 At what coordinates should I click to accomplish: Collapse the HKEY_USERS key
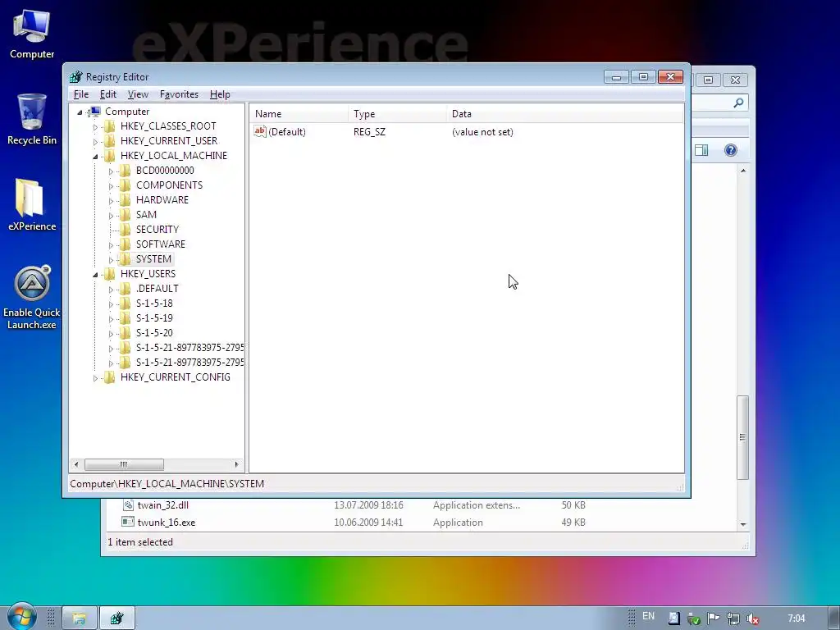[95, 274]
